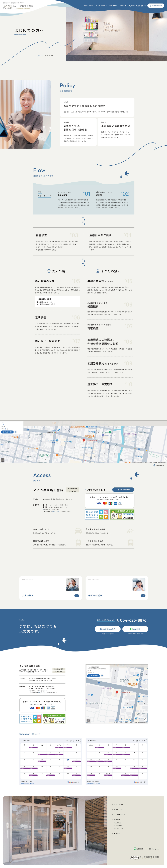
Task: Open footer 医療費控除ってなに? banner
Action: [54, 719]
